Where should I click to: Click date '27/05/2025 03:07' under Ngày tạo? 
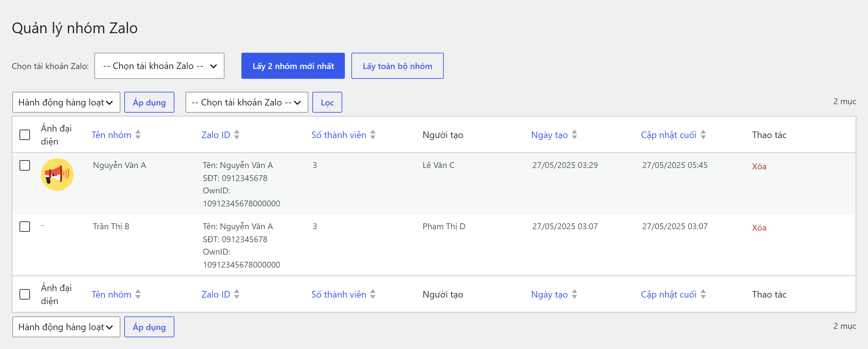(x=565, y=226)
